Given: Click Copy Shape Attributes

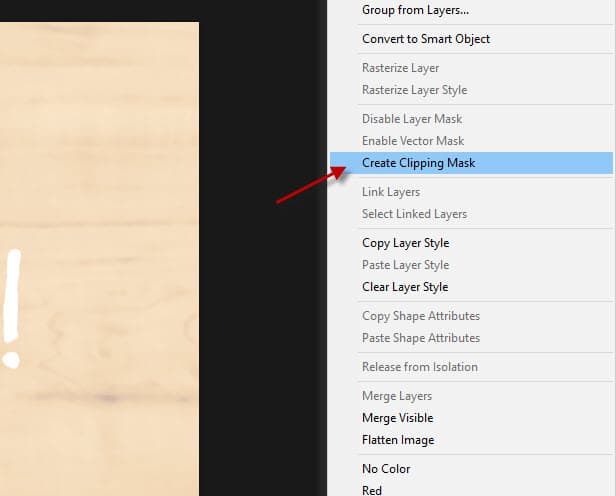Looking at the screenshot, I should coord(421,316).
